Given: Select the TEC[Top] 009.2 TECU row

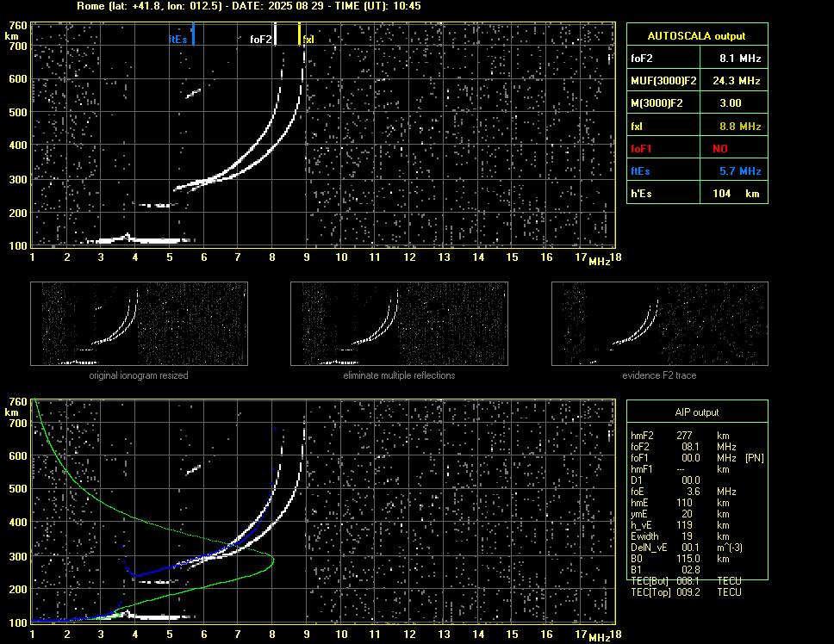Looking at the screenshot, I should pos(686,592).
